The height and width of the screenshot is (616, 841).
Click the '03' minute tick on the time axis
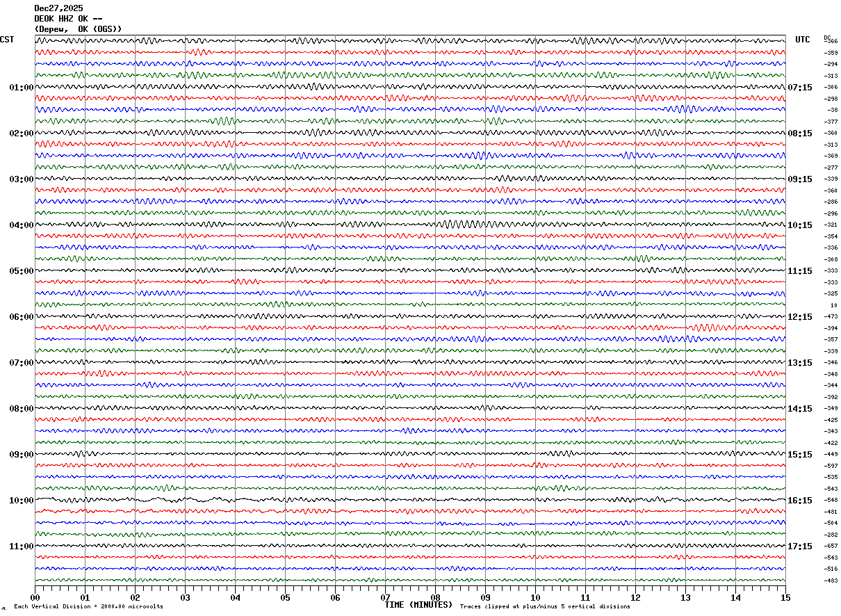[x=185, y=597]
